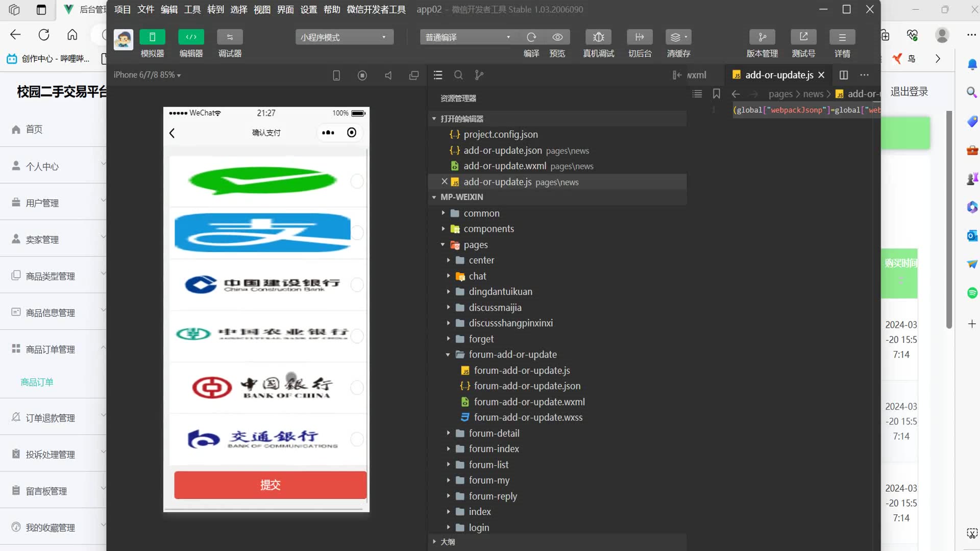Click the compile refresh icon

point(531,37)
